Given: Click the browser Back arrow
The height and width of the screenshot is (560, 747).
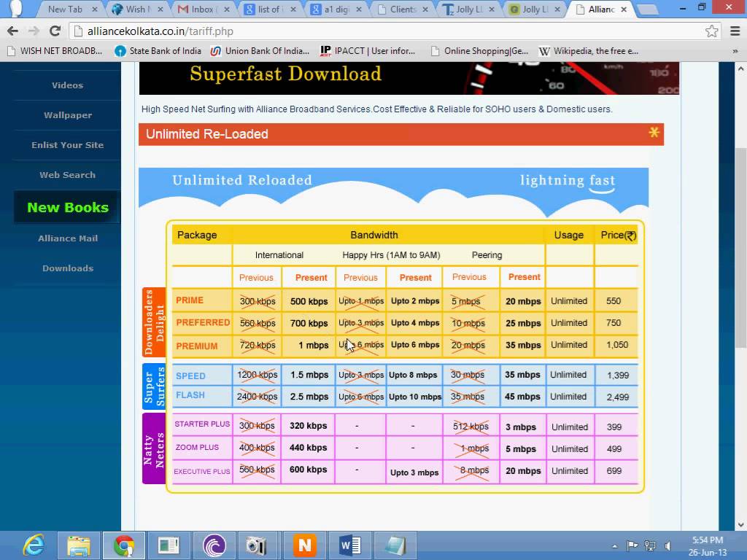Looking at the screenshot, I should 13,31.
